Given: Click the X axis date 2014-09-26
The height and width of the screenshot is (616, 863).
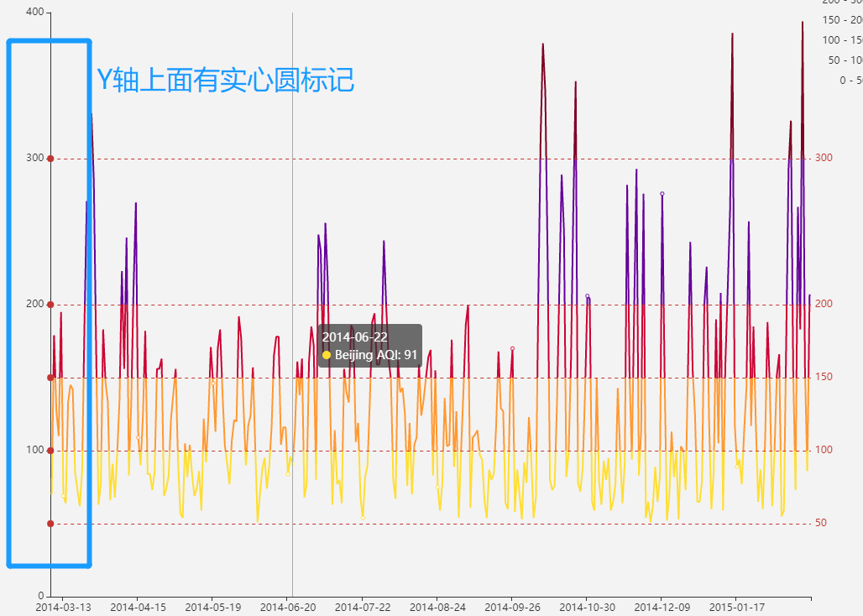Looking at the screenshot, I should (512, 608).
